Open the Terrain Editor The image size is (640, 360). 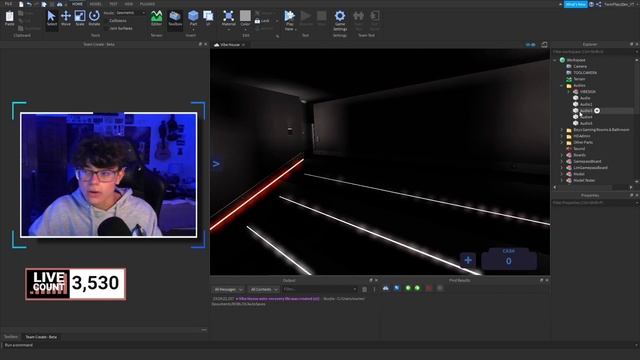[156, 19]
